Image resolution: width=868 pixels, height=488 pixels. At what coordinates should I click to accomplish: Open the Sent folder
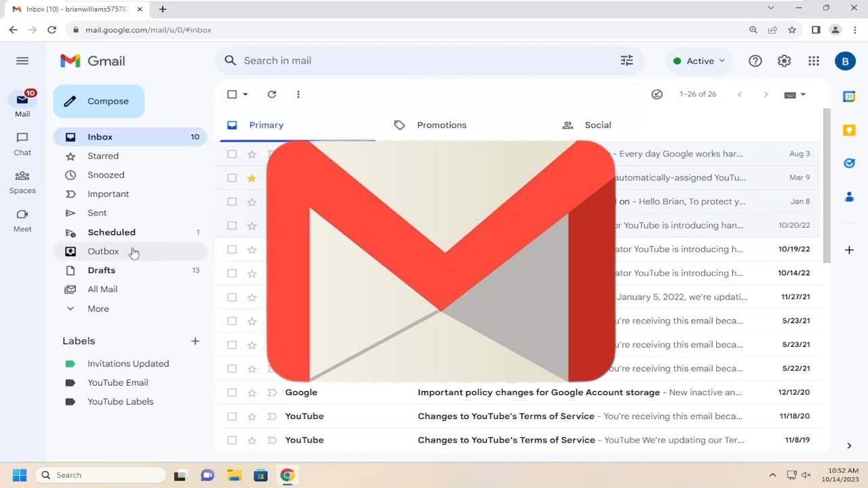[130, 213]
